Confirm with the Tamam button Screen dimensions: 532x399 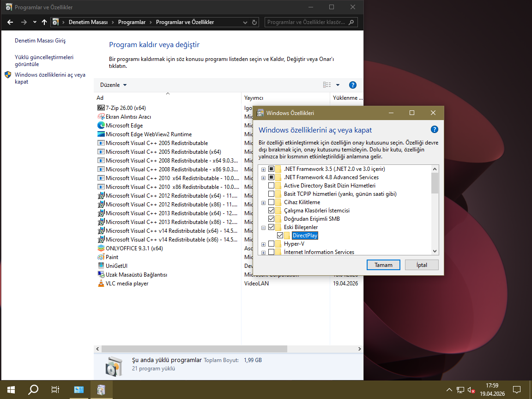pyautogui.click(x=383, y=265)
